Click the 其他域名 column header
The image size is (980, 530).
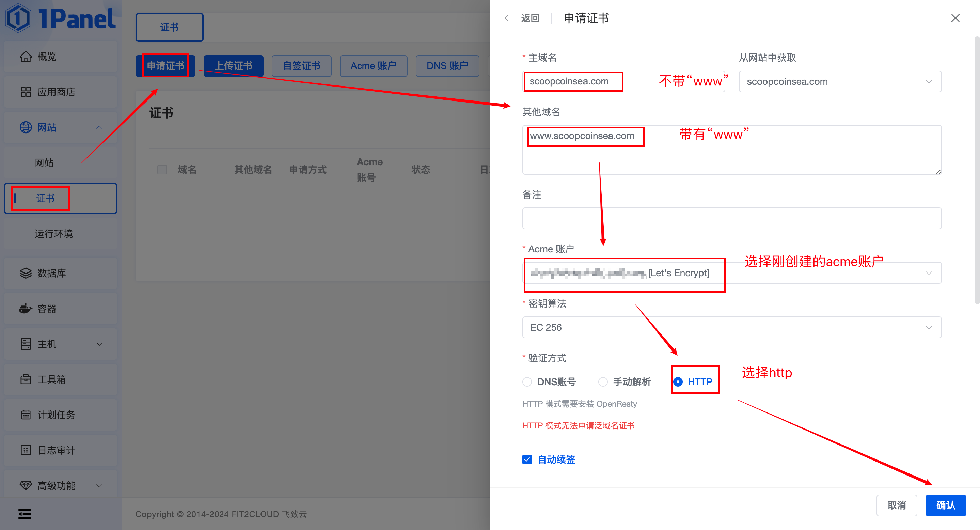pyautogui.click(x=253, y=170)
